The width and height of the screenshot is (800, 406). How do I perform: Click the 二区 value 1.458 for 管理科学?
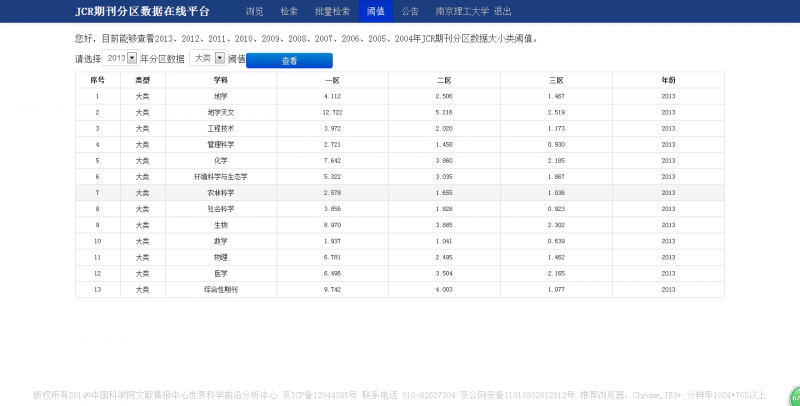[x=444, y=144]
